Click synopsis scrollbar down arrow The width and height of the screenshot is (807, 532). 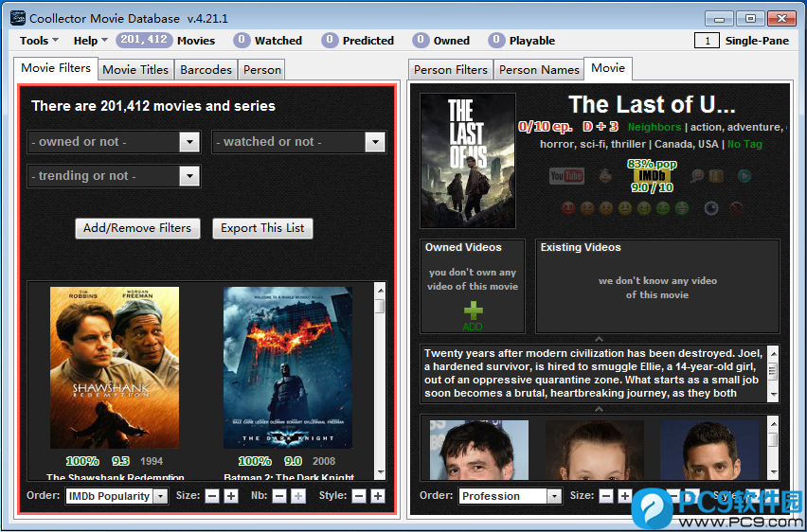773,395
